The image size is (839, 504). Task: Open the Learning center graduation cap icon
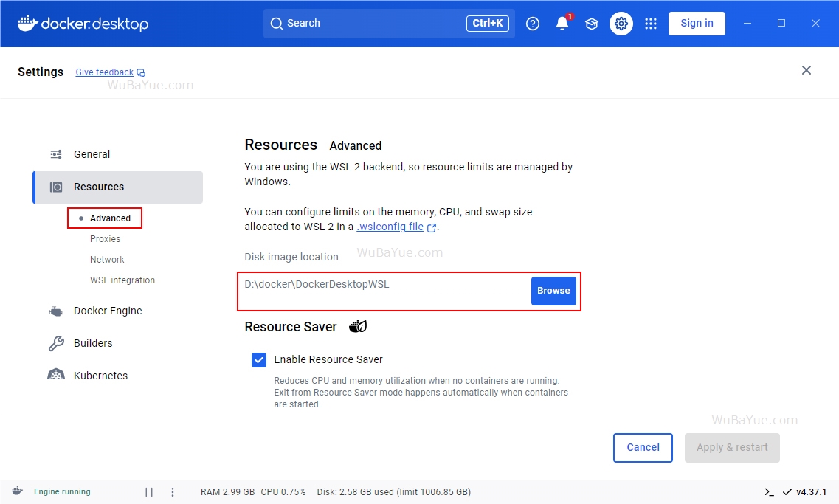point(591,24)
